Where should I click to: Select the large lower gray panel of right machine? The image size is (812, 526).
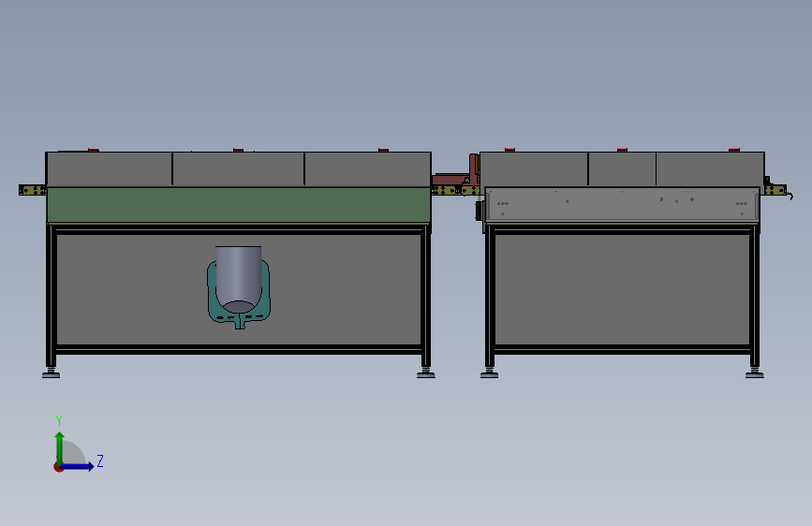tap(622, 289)
